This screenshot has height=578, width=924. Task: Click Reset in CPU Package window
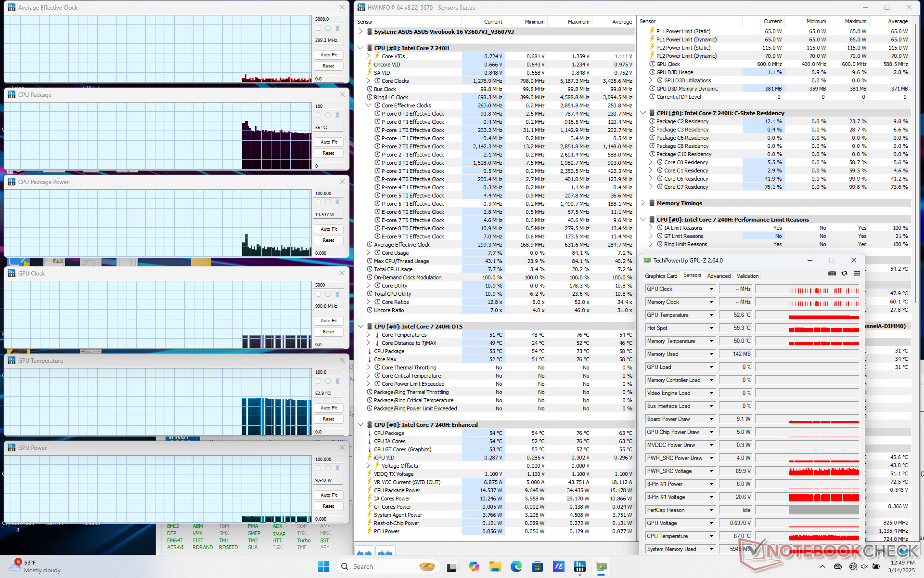pos(329,153)
